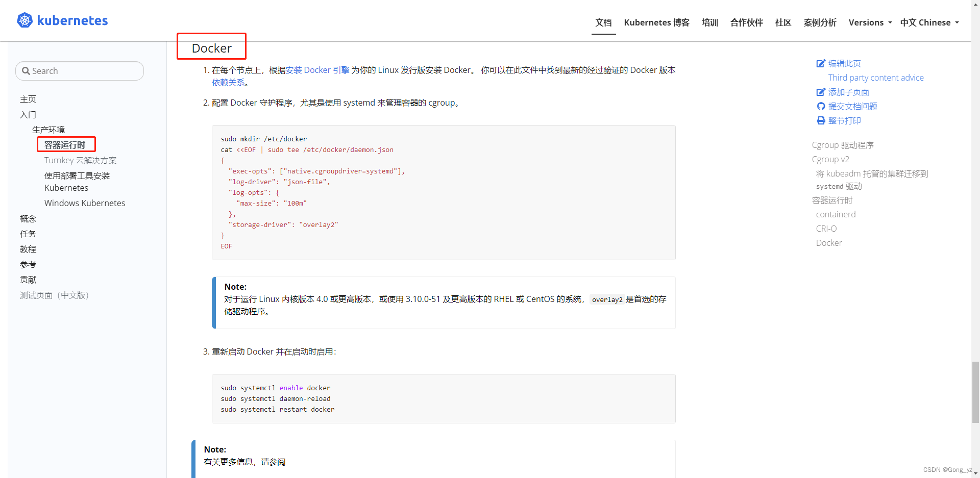980x478 pixels.
Task: Select 贡献 in the sidebar
Action: pyautogui.click(x=28, y=280)
